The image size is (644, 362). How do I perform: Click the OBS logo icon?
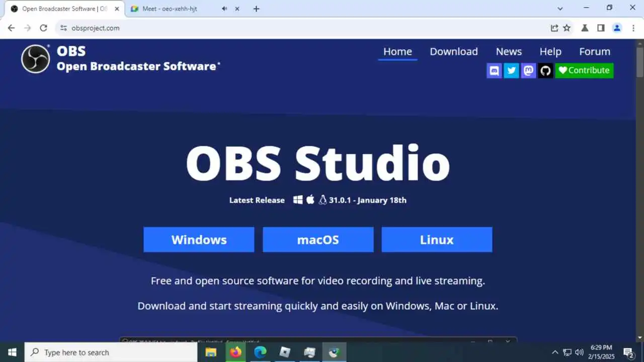[x=35, y=59]
